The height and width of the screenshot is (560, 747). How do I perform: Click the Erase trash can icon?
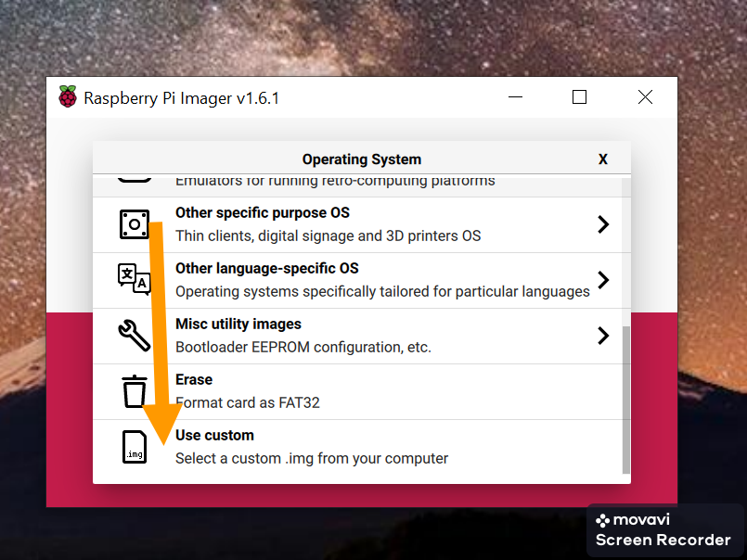click(x=135, y=391)
